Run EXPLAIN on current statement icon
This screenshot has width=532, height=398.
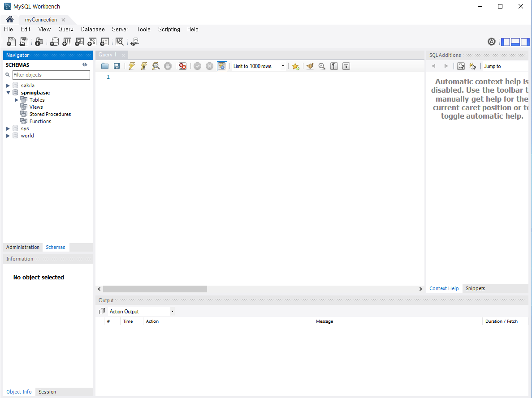(x=156, y=66)
